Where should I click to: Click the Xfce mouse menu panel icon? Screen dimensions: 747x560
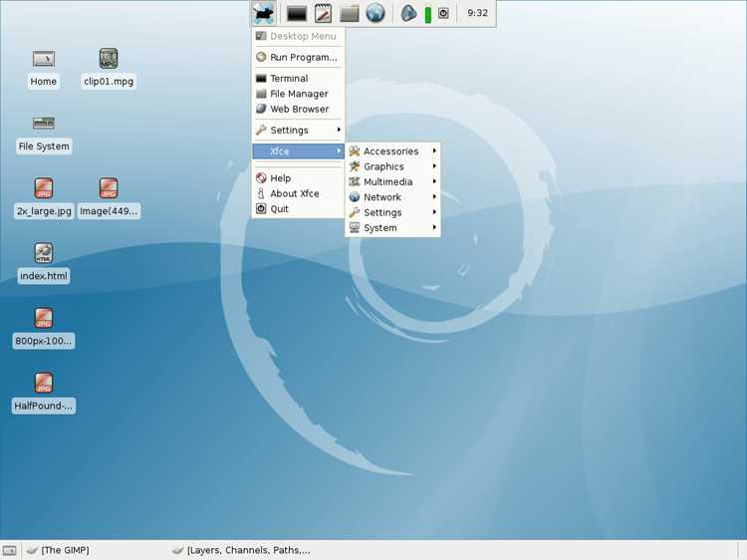pyautogui.click(x=264, y=13)
